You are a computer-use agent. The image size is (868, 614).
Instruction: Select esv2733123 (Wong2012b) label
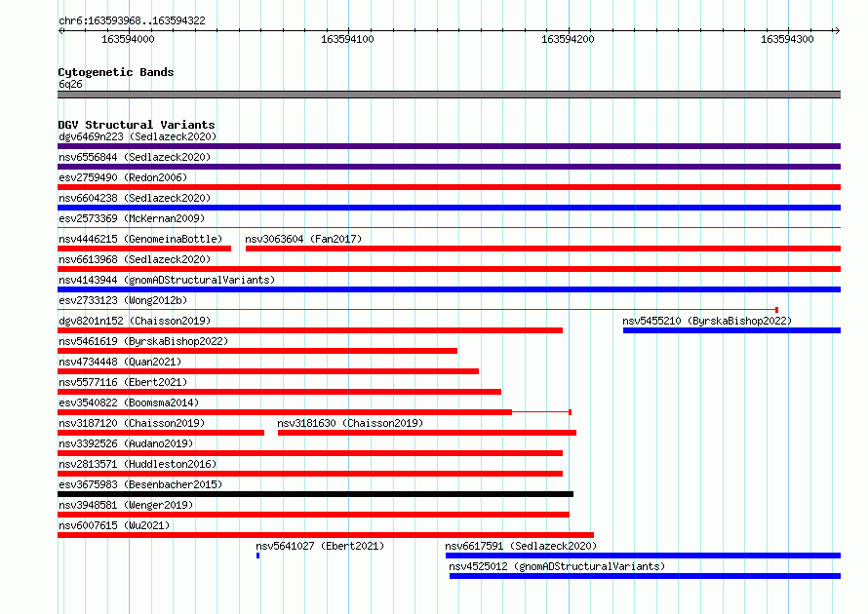point(123,300)
